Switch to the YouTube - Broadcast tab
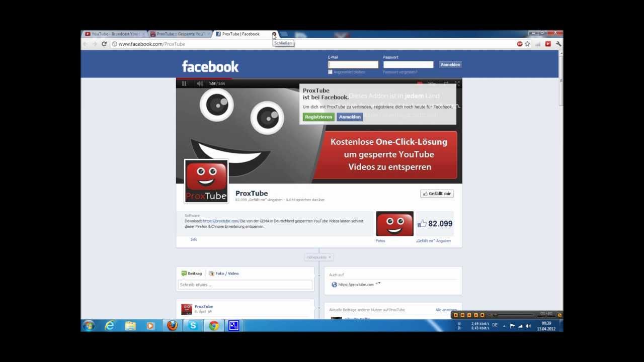 click(x=114, y=34)
